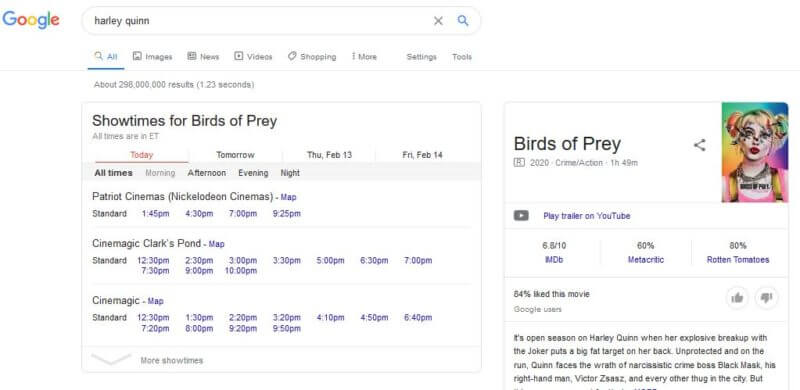Viewport: 800px width, 390px height.
Task: Select the Tomorrow showtimes tab
Action: tap(235, 155)
